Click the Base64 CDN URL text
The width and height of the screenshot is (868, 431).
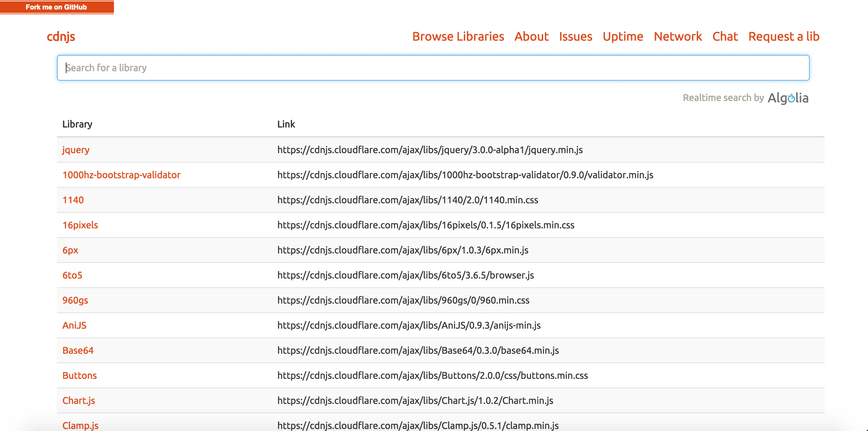tap(418, 350)
